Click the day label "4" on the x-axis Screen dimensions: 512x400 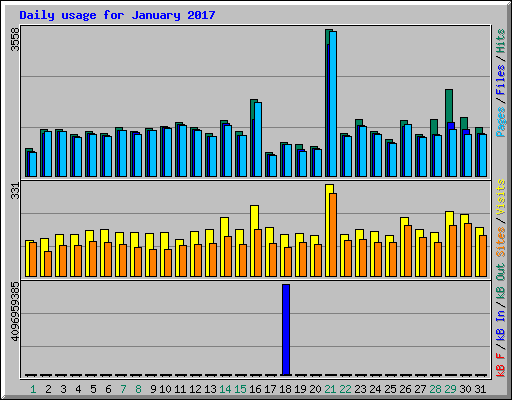(78, 389)
